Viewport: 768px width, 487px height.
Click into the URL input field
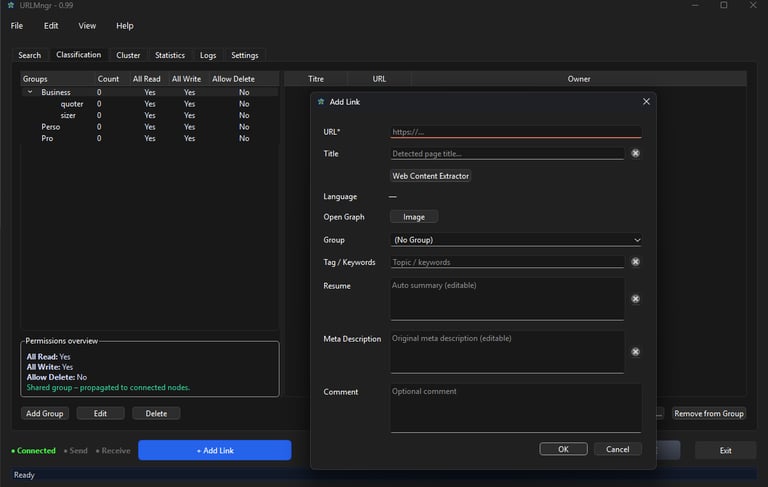click(x=515, y=131)
